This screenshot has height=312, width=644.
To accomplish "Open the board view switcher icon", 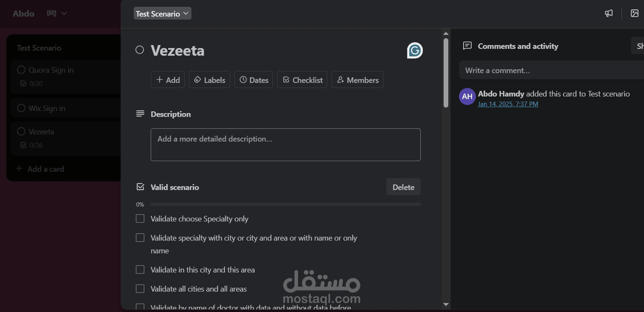I will pyautogui.click(x=51, y=14).
